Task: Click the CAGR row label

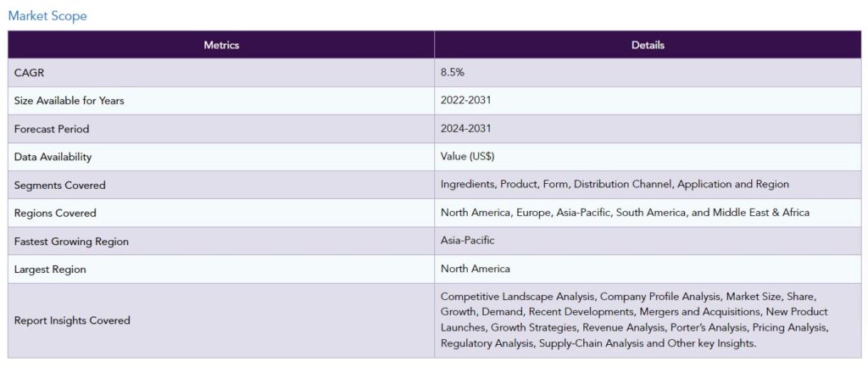Action: (29, 73)
